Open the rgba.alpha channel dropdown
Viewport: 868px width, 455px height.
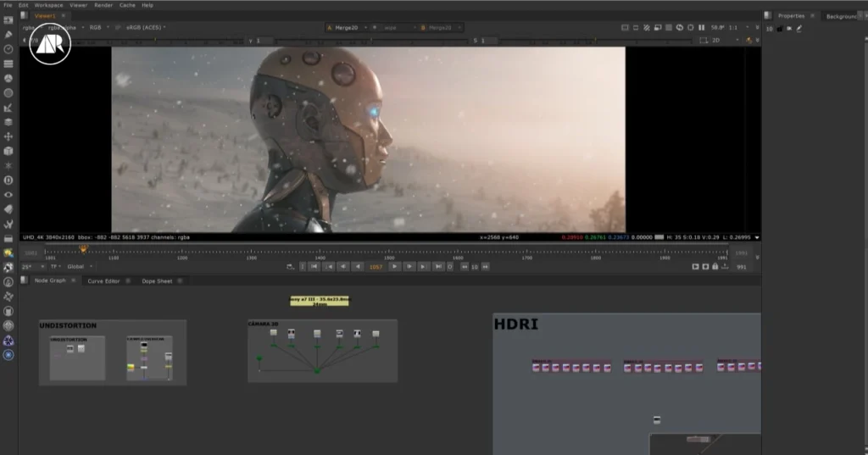[66, 27]
